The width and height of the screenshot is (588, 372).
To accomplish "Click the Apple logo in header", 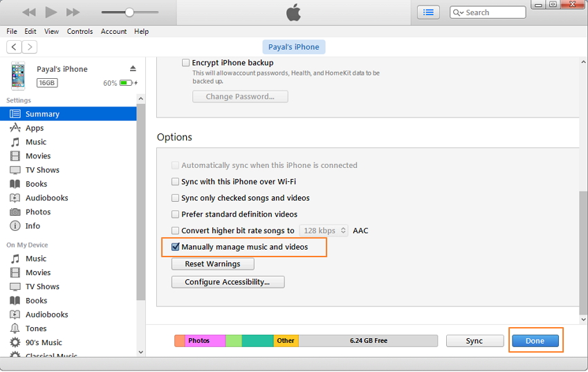I will (293, 12).
